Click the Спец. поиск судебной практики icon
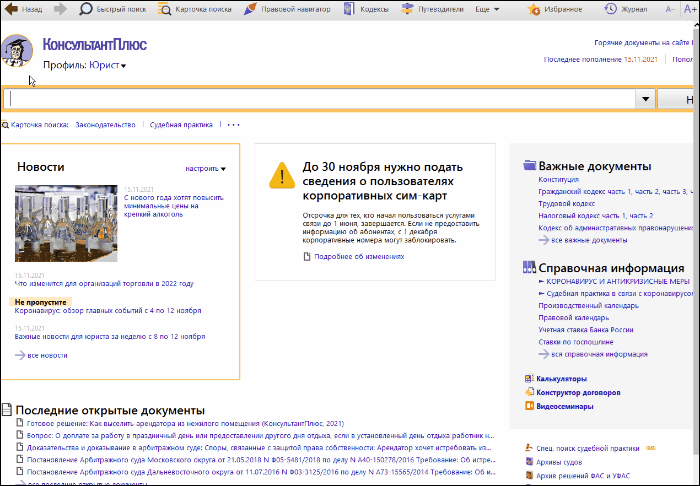Viewport: 700px width, 486px height. [529, 448]
